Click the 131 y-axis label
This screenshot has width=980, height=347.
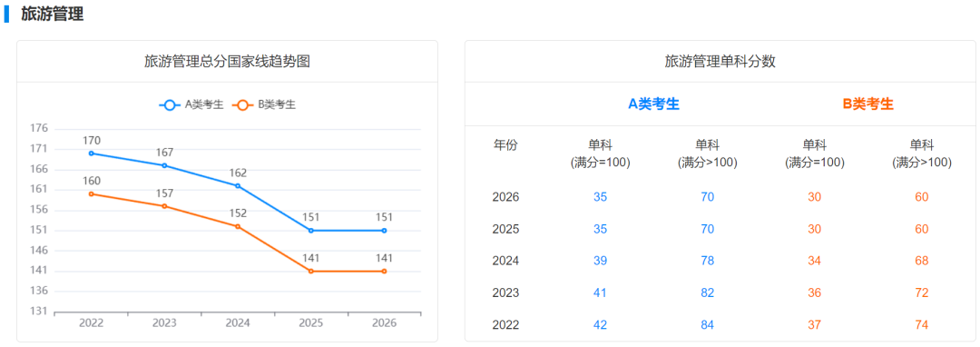pos(39,312)
